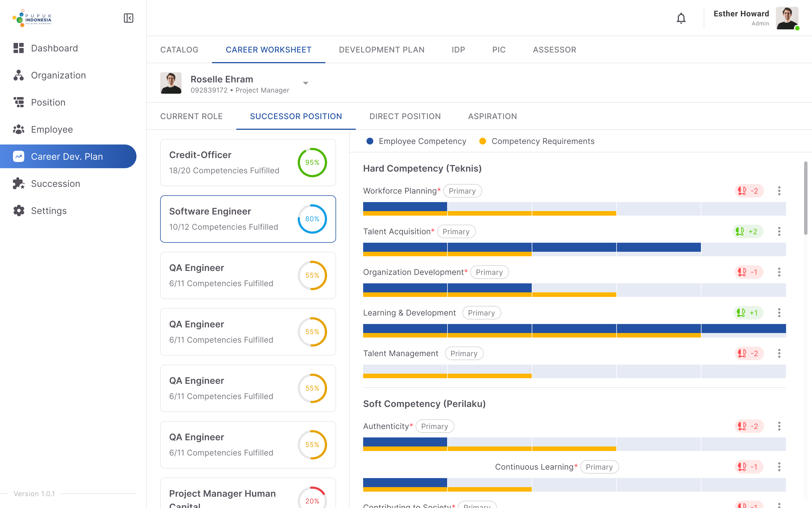Click the -1 gap badge for Continuous Learning

click(x=749, y=467)
